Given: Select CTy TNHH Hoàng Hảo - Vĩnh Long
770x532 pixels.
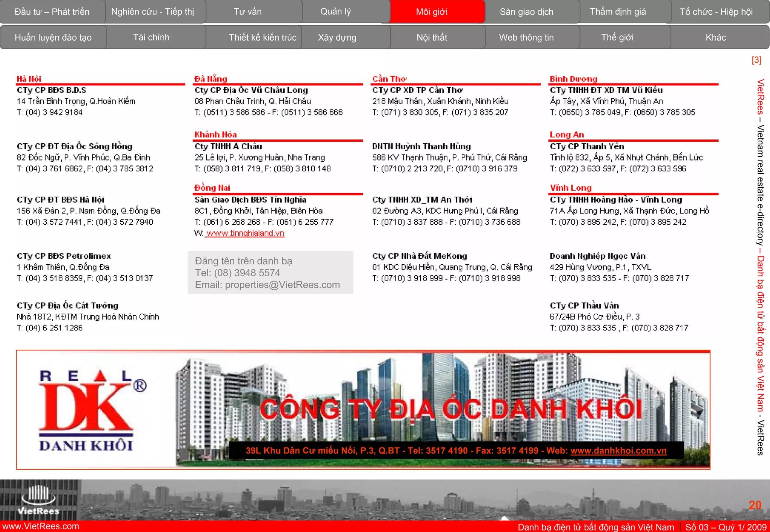Looking at the screenshot, I should [616, 200].
